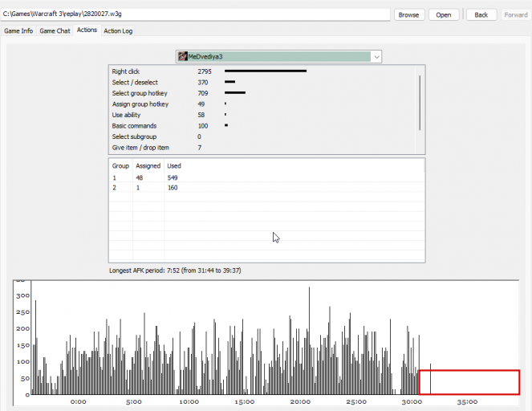Click the 35:00 mark on APM chart

467,402
